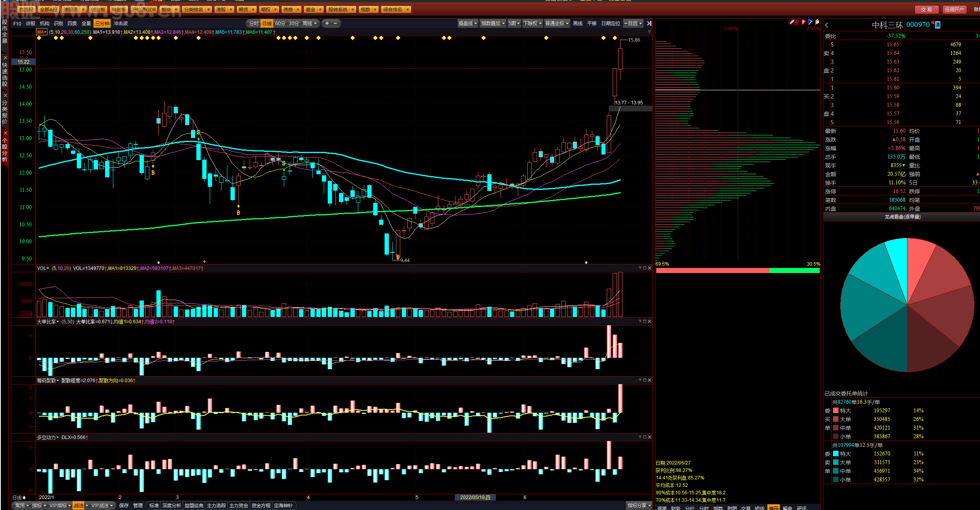Open the 创业板 tab
980x510 pixels.
point(98,9)
